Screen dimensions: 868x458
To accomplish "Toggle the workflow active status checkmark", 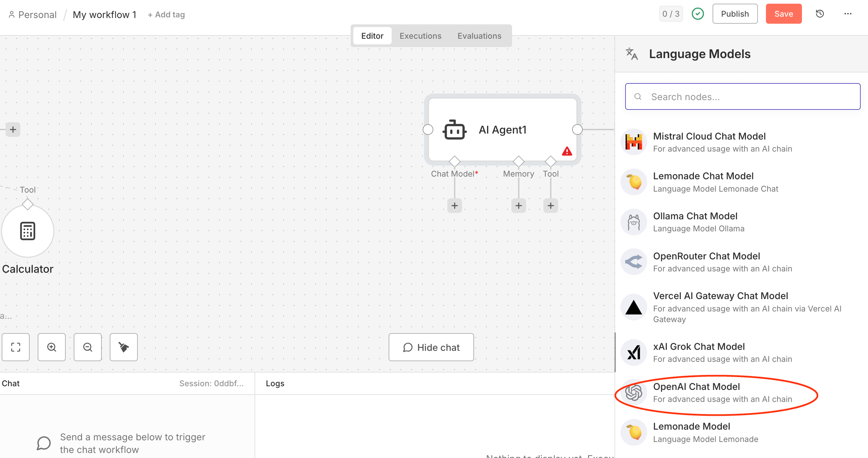I will tap(698, 13).
